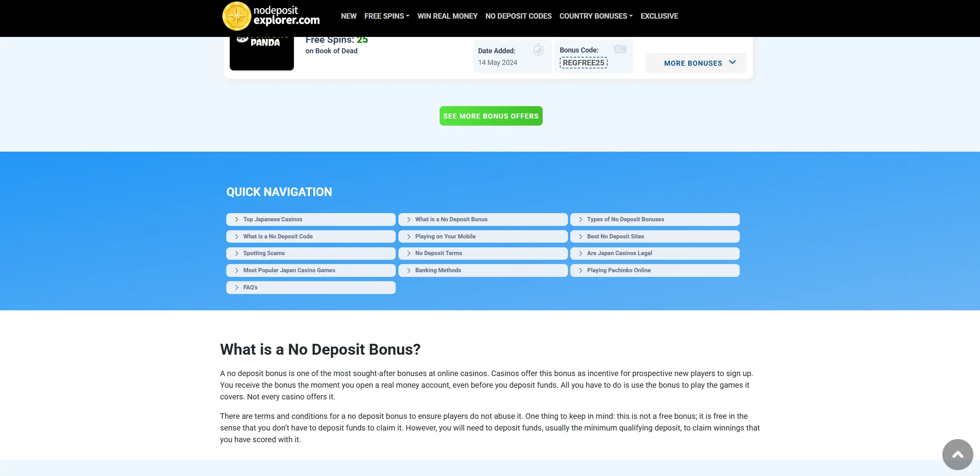Jump to Most Popular Japan Casino Games
The height and width of the screenshot is (476, 980).
point(311,270)
